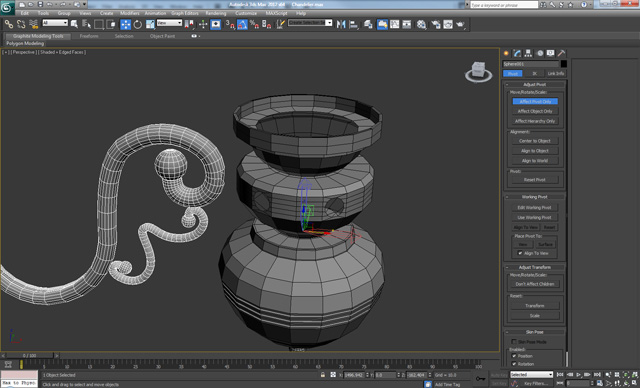Open the Rendered Frame Window icon

coord(448,24)
